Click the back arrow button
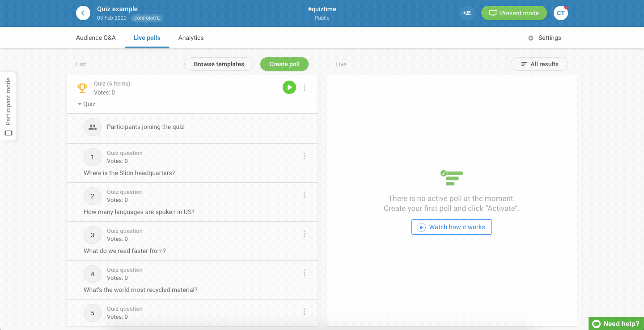 click(x=83, y=13)
